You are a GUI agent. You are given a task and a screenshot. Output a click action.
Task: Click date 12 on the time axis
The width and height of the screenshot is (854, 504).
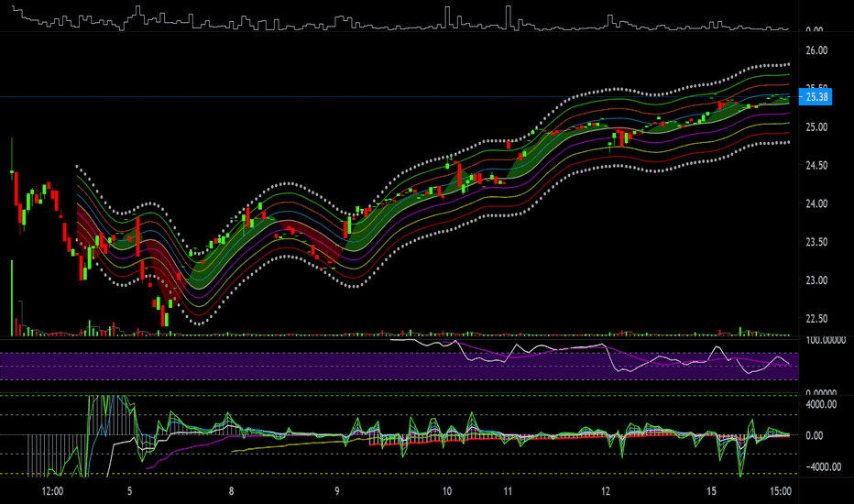606,491
